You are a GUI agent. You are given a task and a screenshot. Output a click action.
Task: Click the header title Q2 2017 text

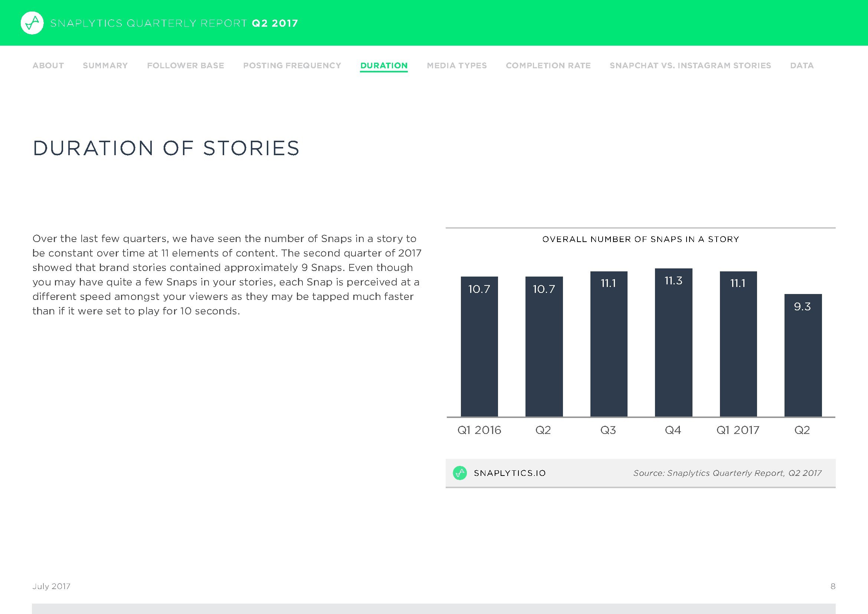coord(275,23)
